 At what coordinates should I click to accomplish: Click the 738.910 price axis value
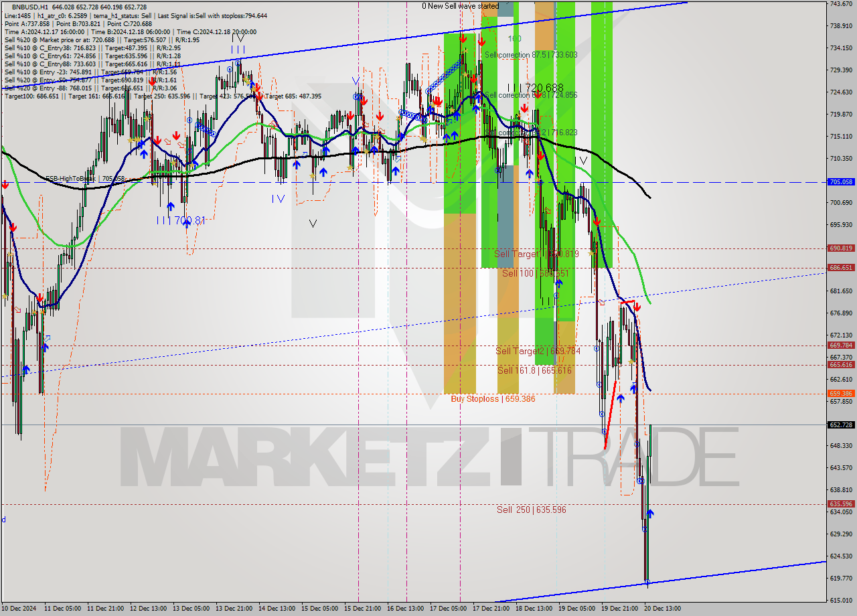[x=841, y=26]
